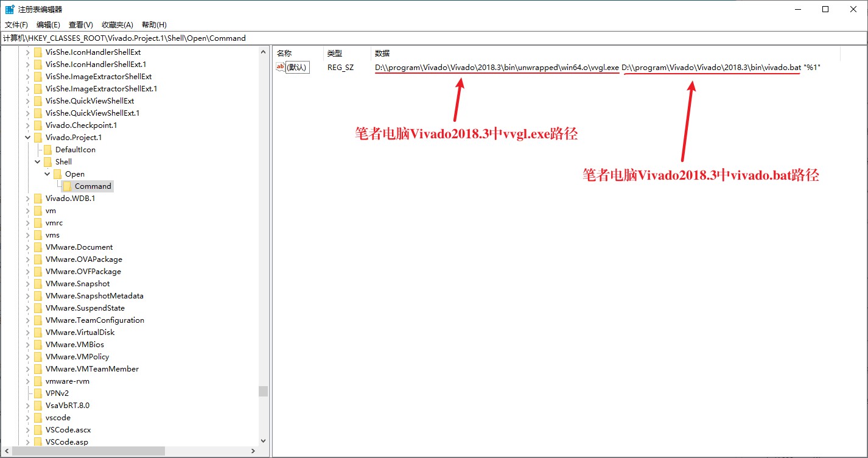
Task: Click the VisShe.QuickViewShellExt folder icon
Action: tap(38, 101)
